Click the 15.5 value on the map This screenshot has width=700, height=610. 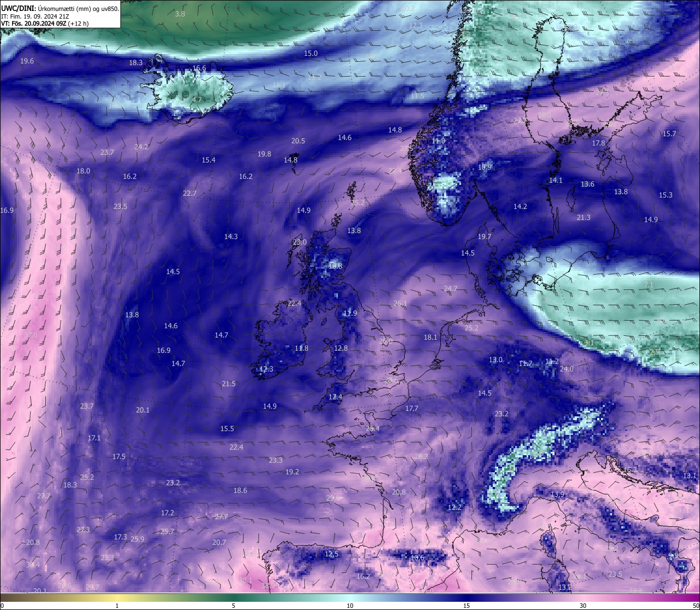pyautogui.click(x=227, y=428)
